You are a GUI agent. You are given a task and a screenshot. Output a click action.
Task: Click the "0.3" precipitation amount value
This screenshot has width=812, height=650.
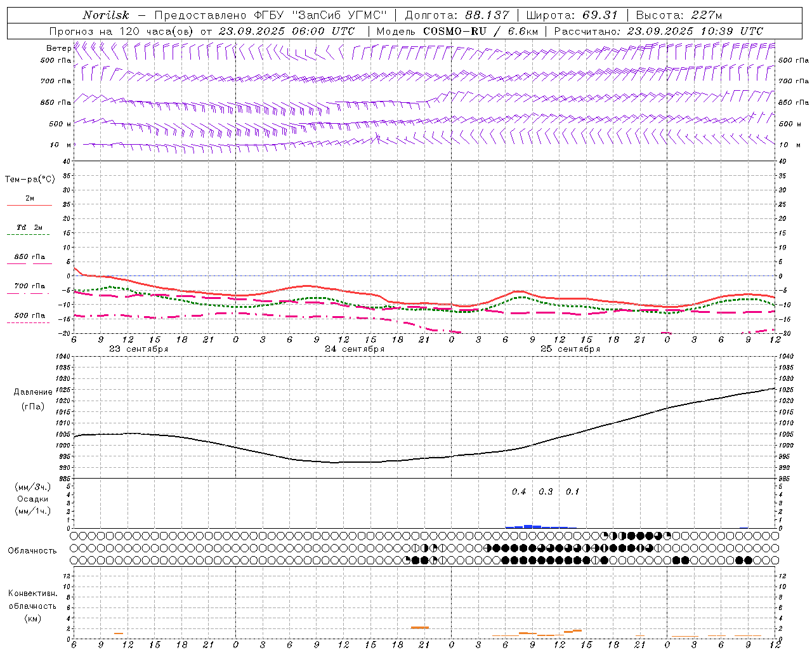click(546, 492)
